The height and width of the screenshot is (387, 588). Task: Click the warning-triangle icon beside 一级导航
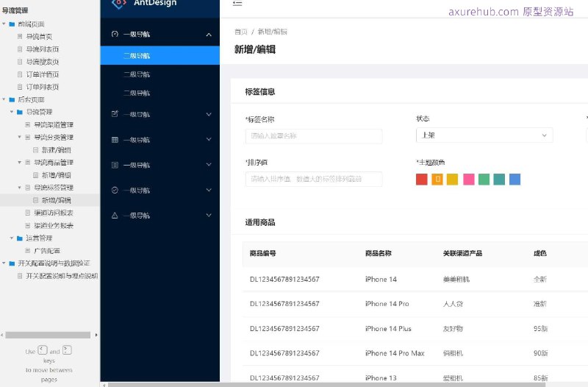coord(115,216)
